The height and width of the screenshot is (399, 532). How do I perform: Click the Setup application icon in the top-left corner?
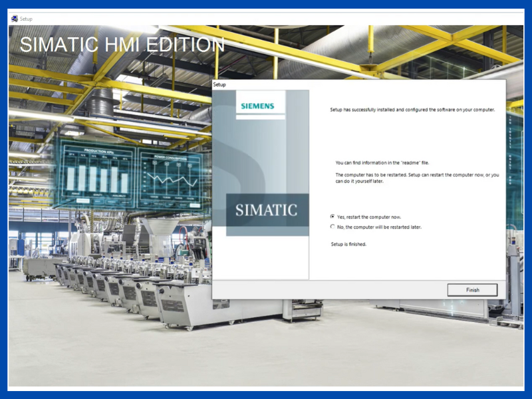[14, 19]
